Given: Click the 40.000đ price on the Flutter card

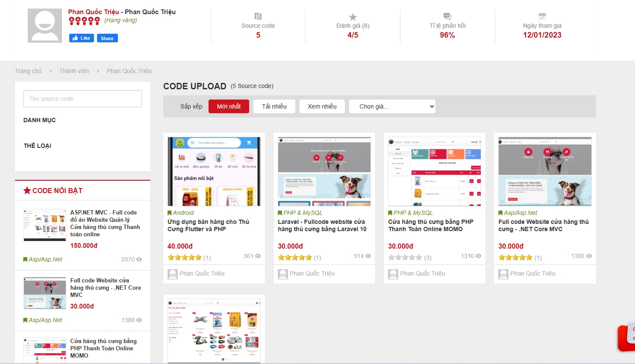Looking at the screenshot, I should (180, 246).
